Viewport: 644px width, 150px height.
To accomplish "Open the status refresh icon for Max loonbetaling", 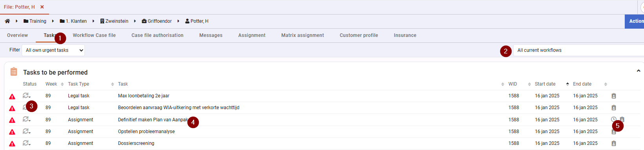I will coord(26,96).
